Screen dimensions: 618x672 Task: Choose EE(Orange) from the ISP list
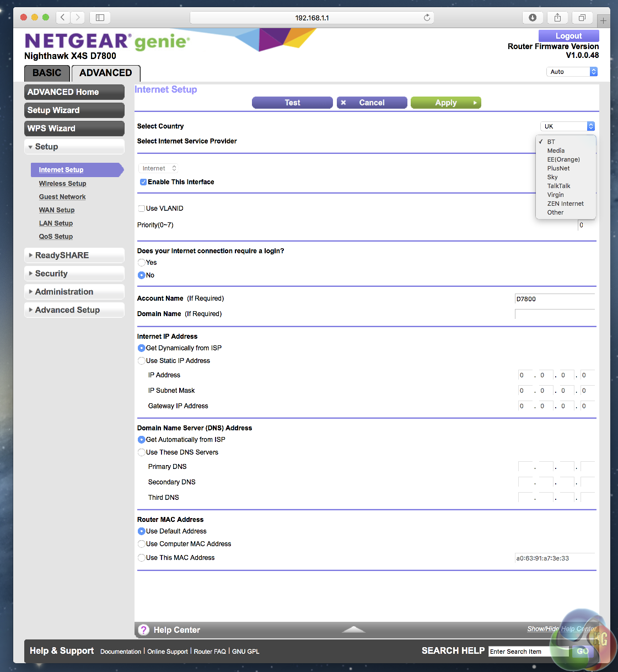(566, 159)
